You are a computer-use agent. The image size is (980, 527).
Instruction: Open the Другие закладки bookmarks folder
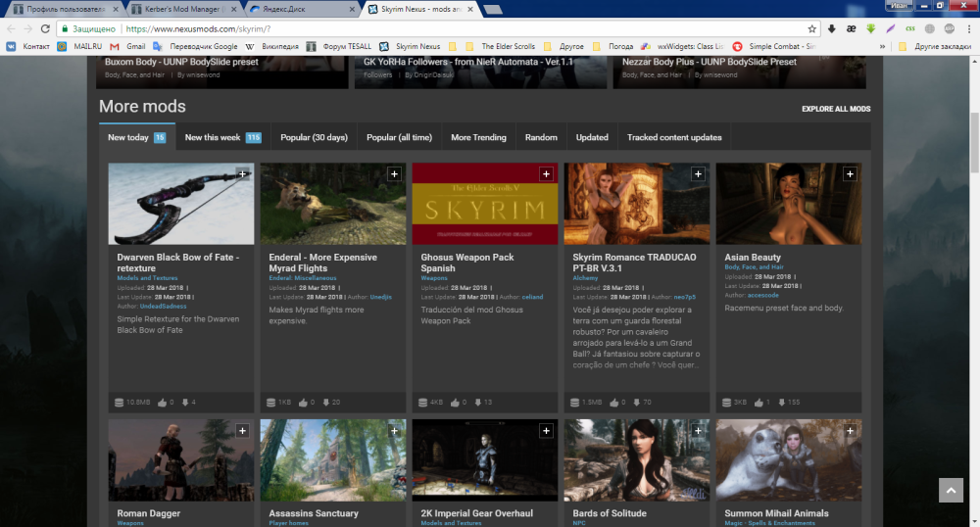click(x=935, y=46)
